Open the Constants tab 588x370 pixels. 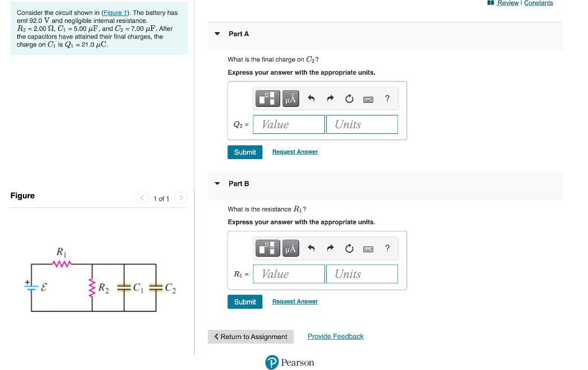pyautogui.click(x=539, y=3)
